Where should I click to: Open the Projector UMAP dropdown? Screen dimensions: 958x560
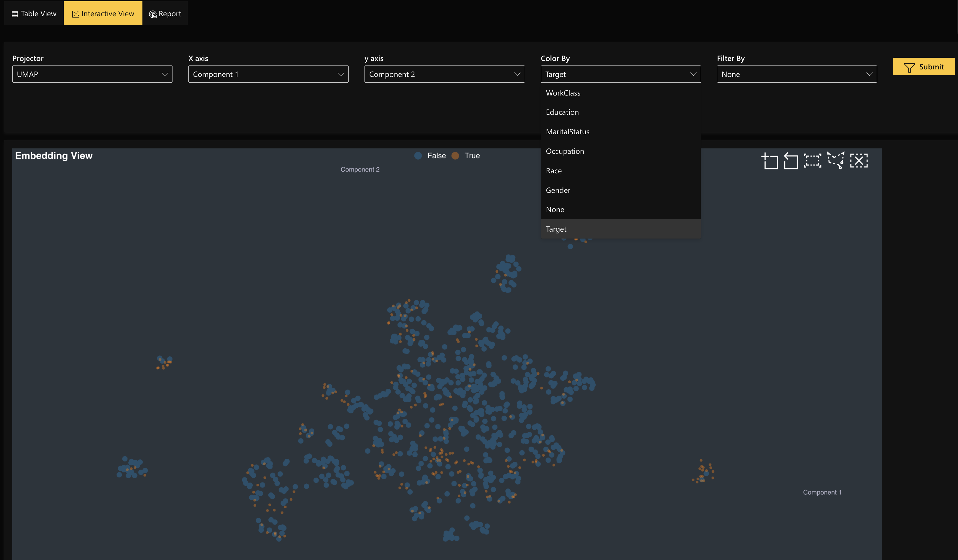click(x=92, y=74)
